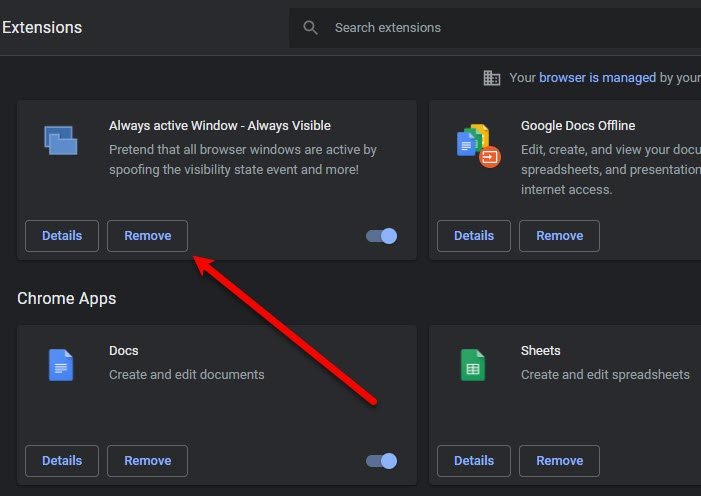701x496 pixels.
Task: Click the managed browser building icon
Action: [x=491, y=78]
